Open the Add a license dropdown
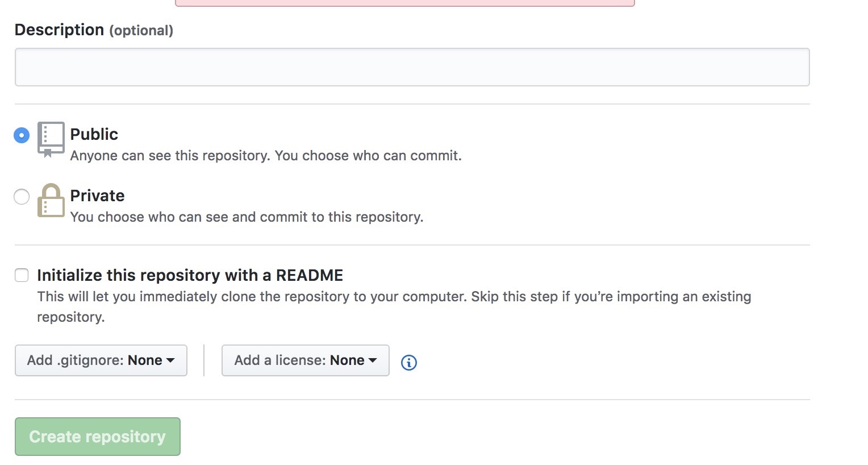The width and height of the screenshot is (868, 465). coord(306,360)
